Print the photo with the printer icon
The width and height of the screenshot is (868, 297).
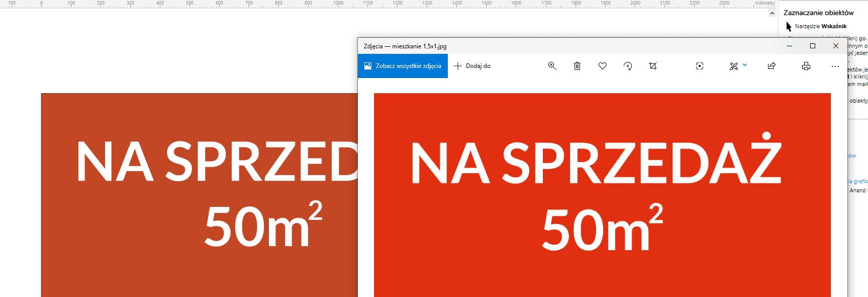[806, 66]
